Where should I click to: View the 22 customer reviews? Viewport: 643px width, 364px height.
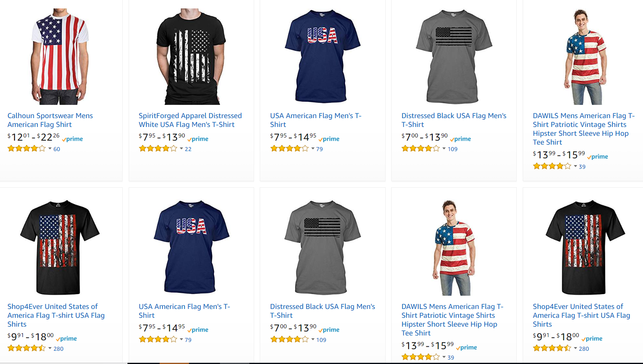point(188,149)
